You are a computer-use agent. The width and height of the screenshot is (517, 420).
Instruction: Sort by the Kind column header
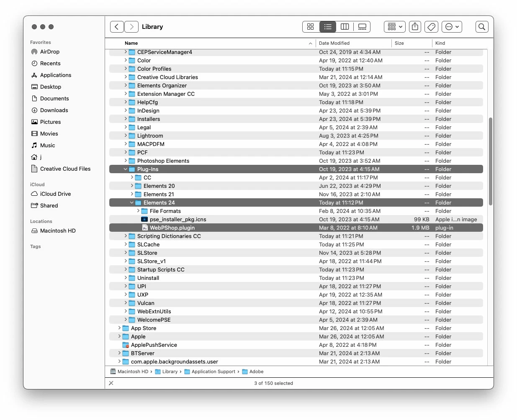coord(440,43)
